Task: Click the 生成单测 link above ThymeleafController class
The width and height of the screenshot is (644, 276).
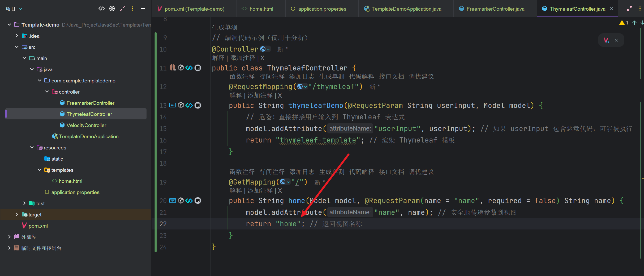Action: coord(225,28)
